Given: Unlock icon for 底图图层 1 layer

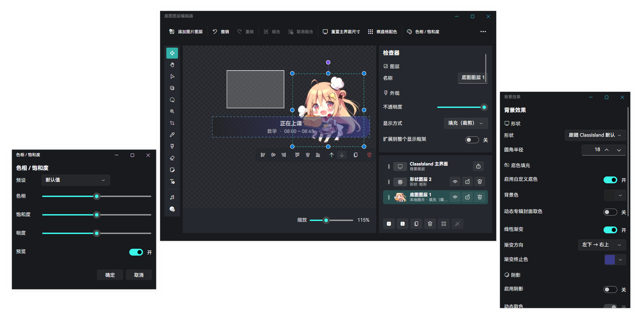Looking at the screenshot, I should 467,197.
